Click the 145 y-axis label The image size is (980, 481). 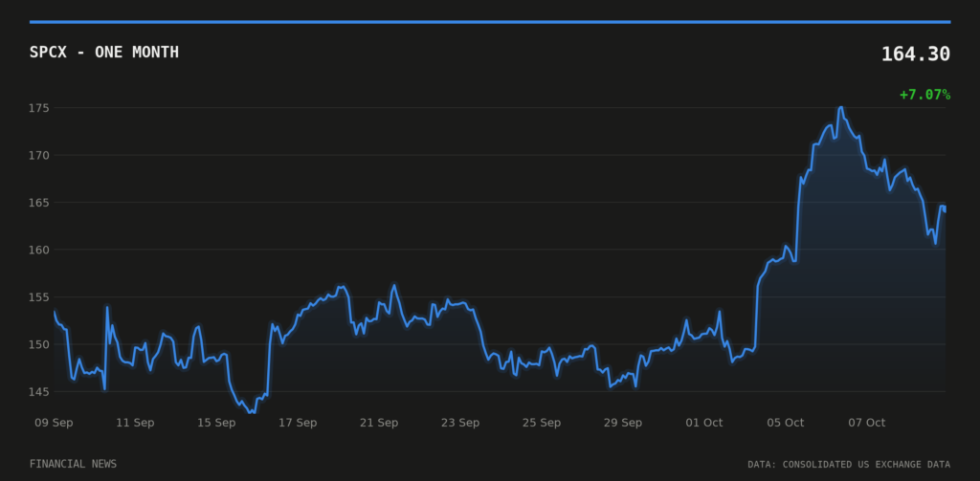(38, 392)
